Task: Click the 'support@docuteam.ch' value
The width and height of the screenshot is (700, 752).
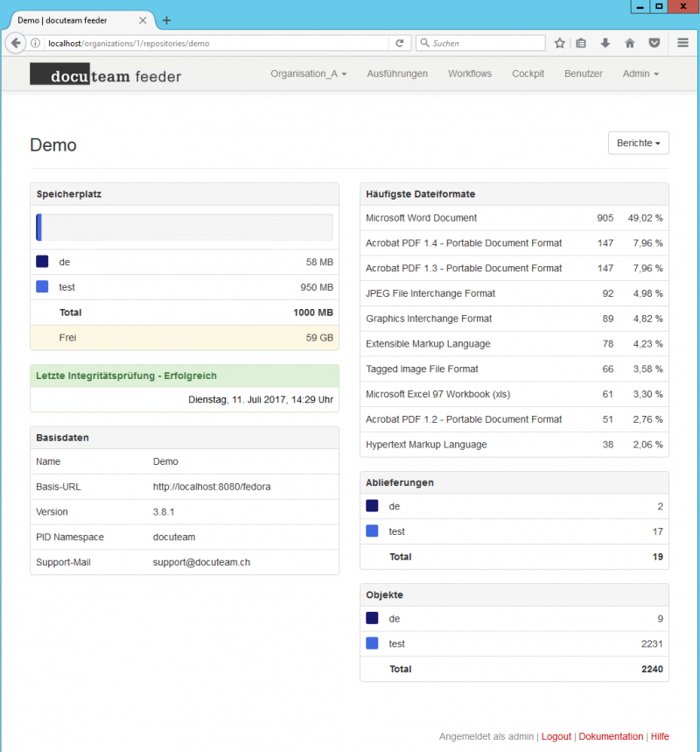Action: (x=201, y=562)
